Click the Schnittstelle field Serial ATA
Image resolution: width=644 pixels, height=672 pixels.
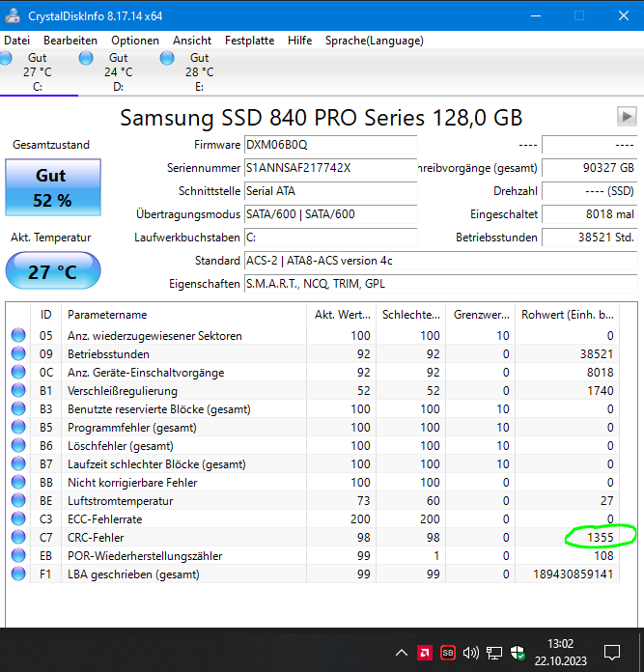point(331,191)
